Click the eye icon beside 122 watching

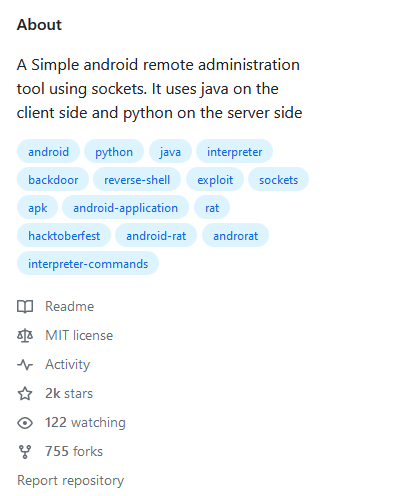25,423
